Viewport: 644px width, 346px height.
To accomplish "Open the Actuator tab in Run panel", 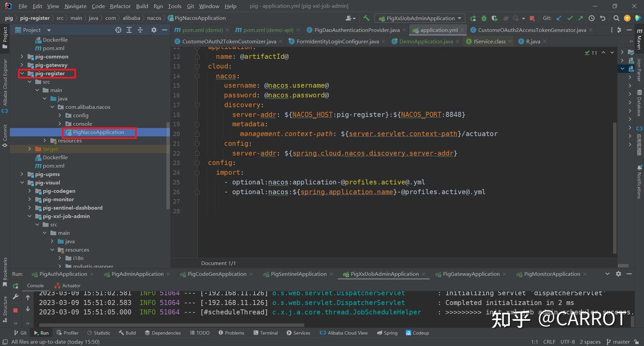I will point(68,286).
